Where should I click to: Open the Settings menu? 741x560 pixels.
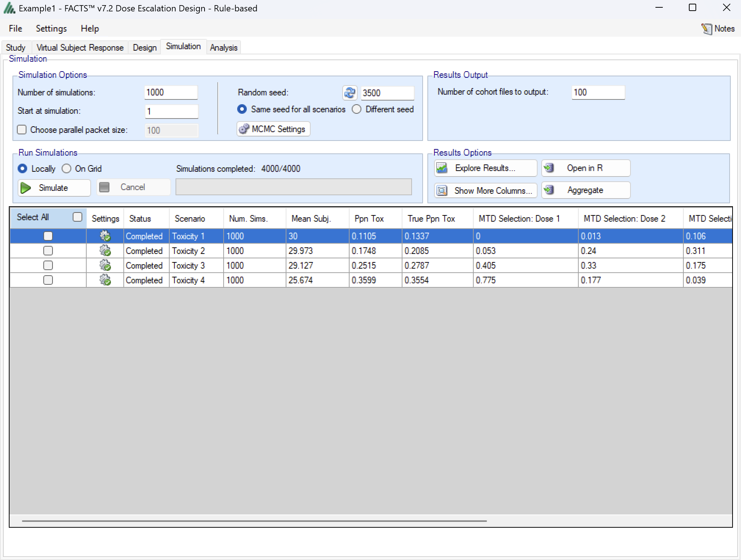(x=51, y=29)
